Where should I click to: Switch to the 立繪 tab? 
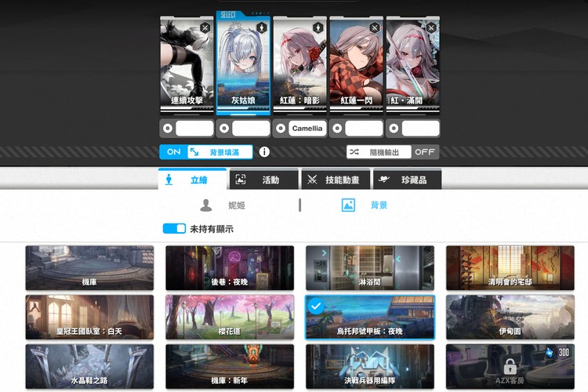[192, 180]
